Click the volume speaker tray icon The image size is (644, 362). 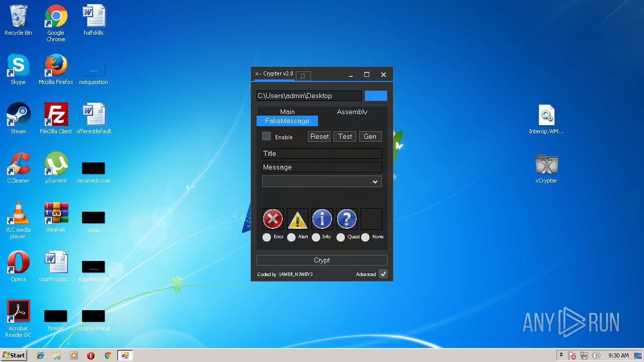pyautogui.click(x=596, y=355)
